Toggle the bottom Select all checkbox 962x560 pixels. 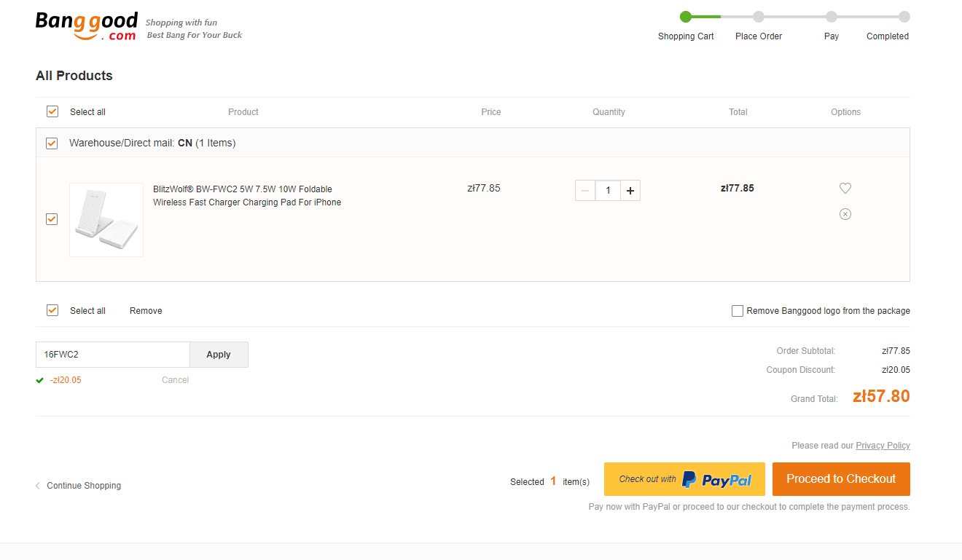52,310
